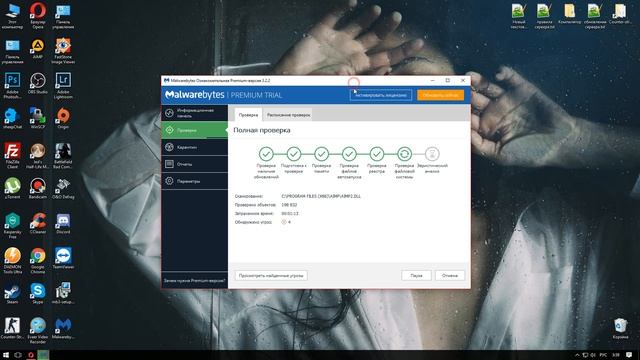Screen dimensions: 640x360
Task: Select the Steam desktop shortcut
Action: 12,294
